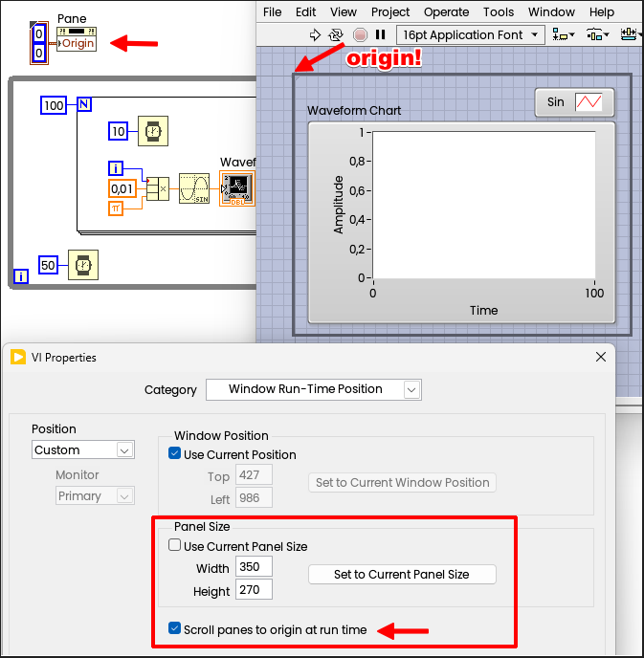Click the While Loop iteration terminal i
The image size is (644, 658).
tap(21, 276)
